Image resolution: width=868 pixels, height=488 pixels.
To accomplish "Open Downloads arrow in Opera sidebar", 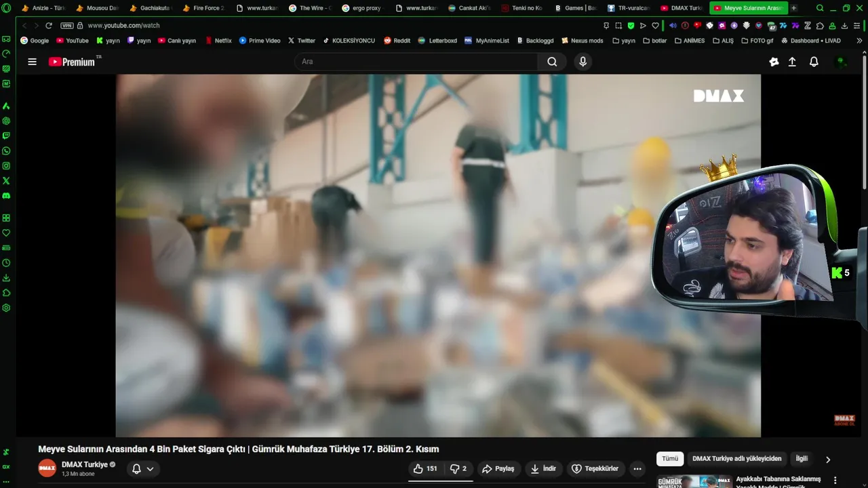I will (6, 277).
